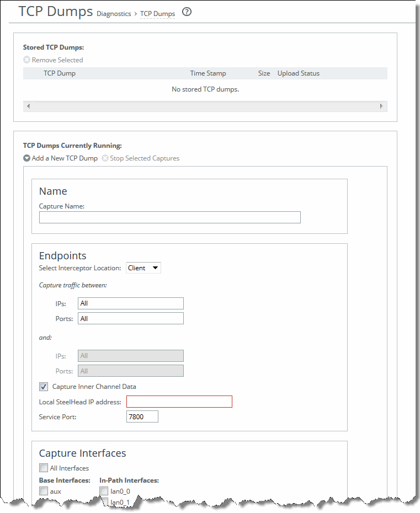Click the Remove Selected X icon
The image size is (420, 513).
point(26,60)
